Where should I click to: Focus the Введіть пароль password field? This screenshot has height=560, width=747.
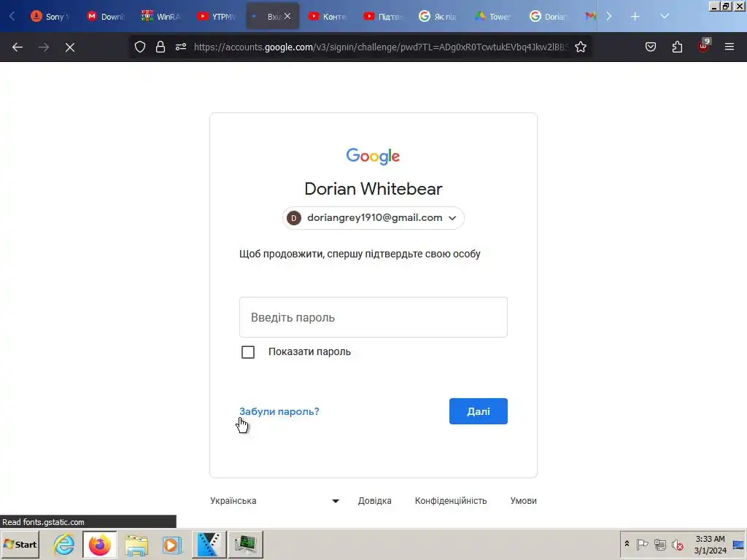pyautogui.click(x=373, y=317)
